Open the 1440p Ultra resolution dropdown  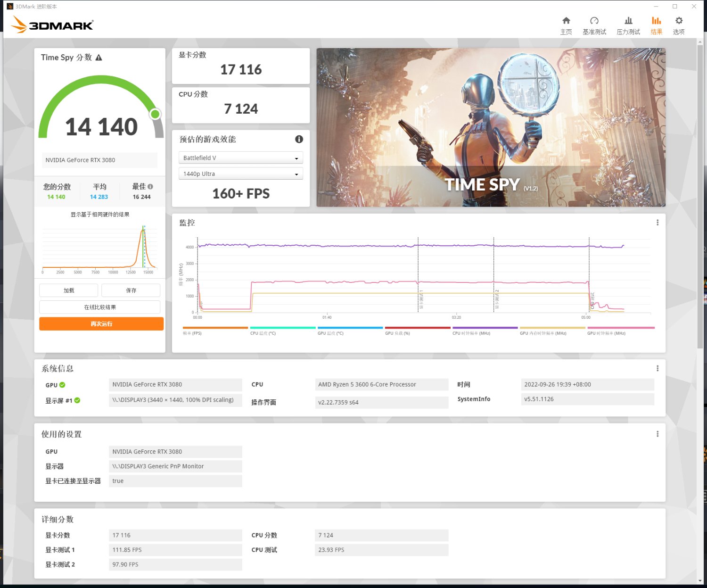click(x=241, y=174)
